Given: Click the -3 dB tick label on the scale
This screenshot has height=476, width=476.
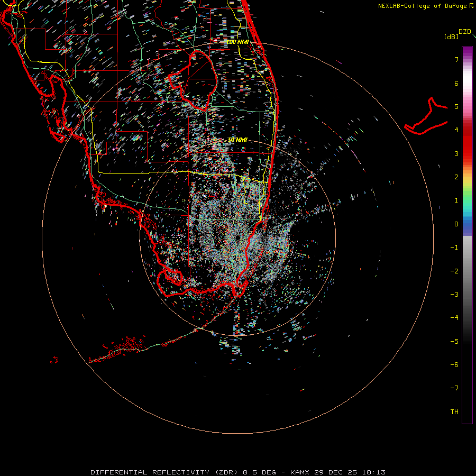Looking at the screenshot, I should click(x=454, y=295).
